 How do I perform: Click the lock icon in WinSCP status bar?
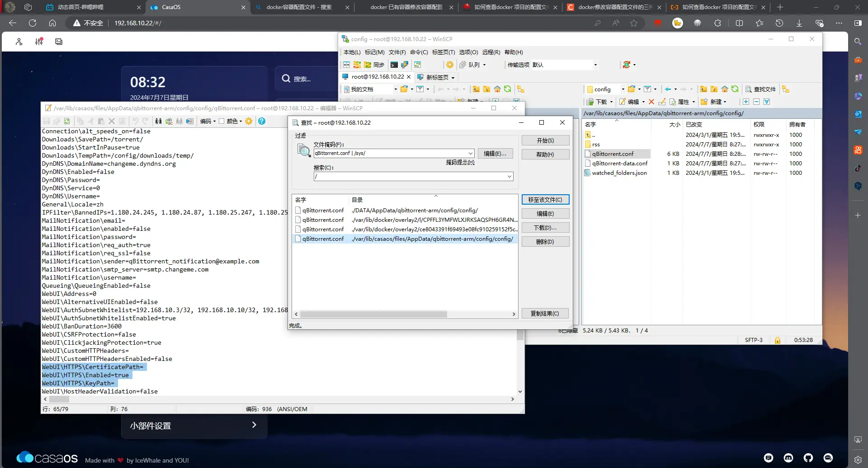(778, 340)
